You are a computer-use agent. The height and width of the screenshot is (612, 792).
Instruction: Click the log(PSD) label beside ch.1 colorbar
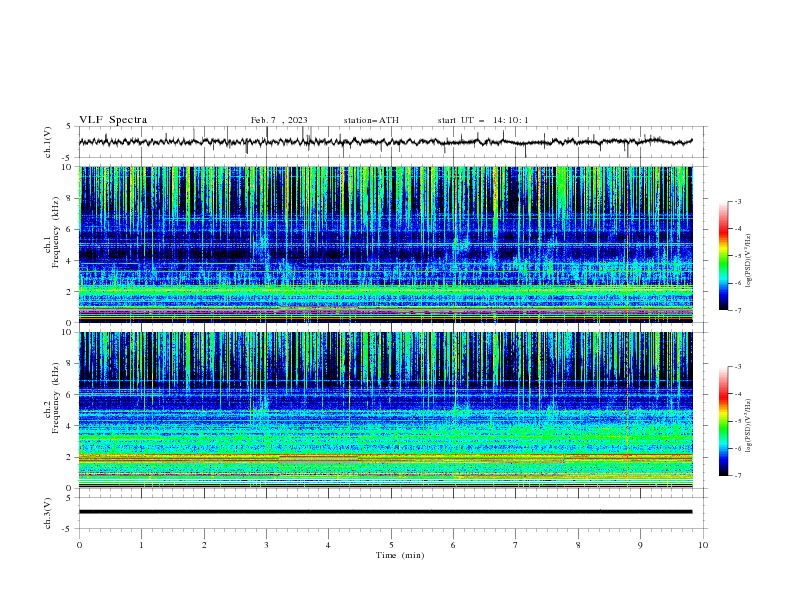pos(748,261)
